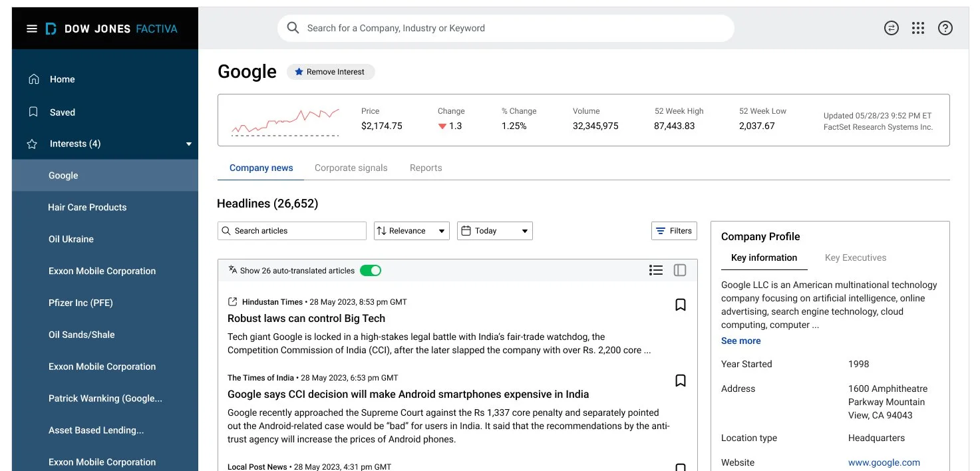Click the Year Started value 1998

(859, 364)
